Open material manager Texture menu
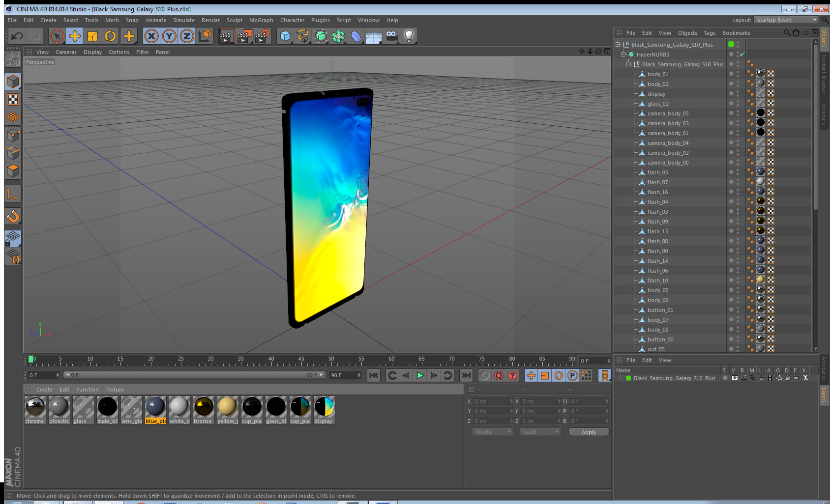The image size is (830, 504). click(x=115, y=390)
